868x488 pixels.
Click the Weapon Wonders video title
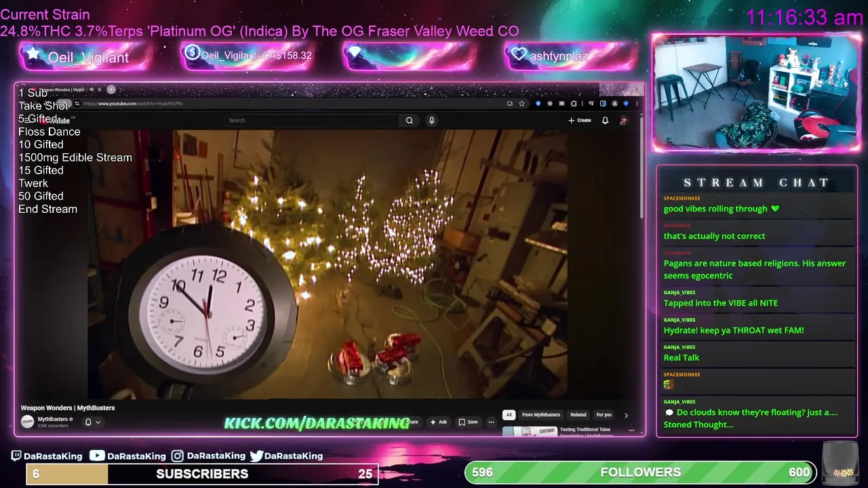click(68, 408)
